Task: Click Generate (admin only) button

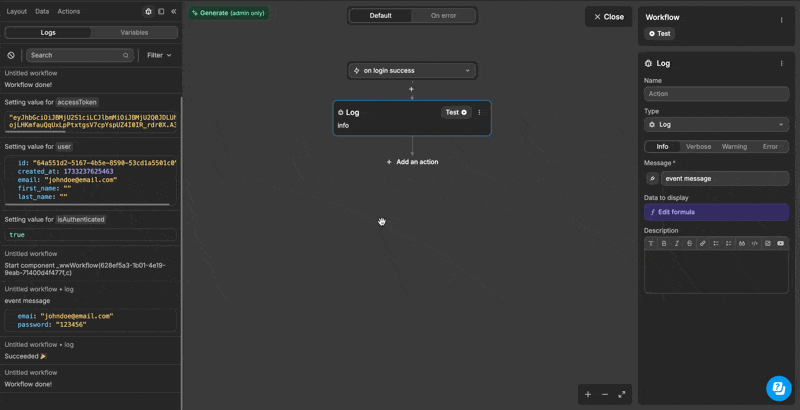Action: 229,13
